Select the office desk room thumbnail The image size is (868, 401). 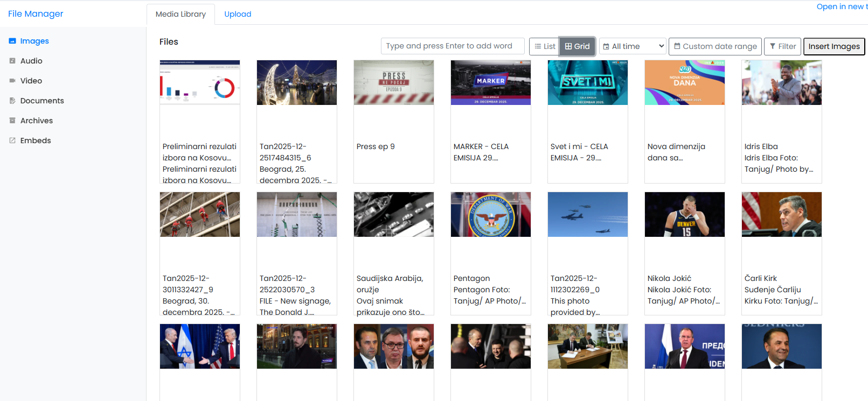[588, 346]
